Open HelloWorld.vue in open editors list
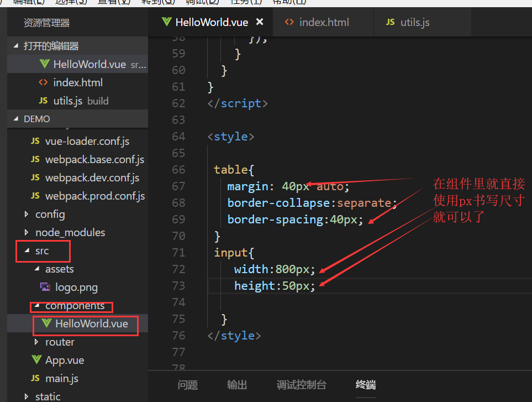This screenshot has height=402, width=532. click(x=78, y=64)
